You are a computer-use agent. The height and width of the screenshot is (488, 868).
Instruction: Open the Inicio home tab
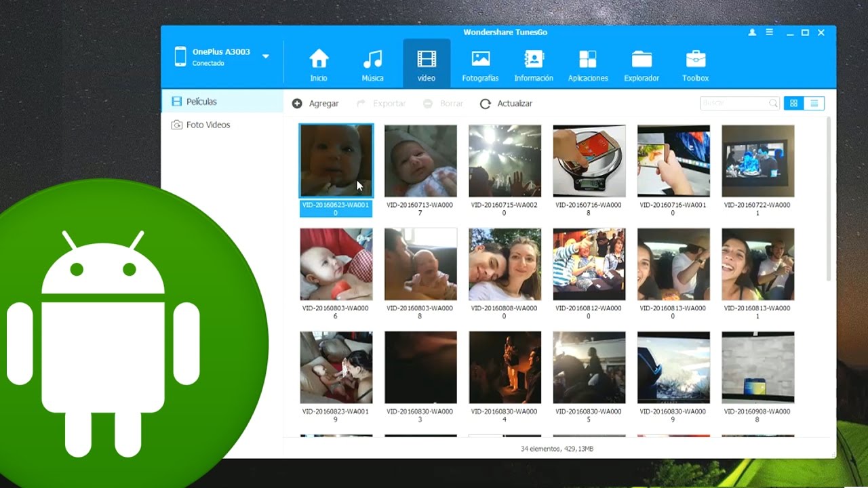(319, 65)
